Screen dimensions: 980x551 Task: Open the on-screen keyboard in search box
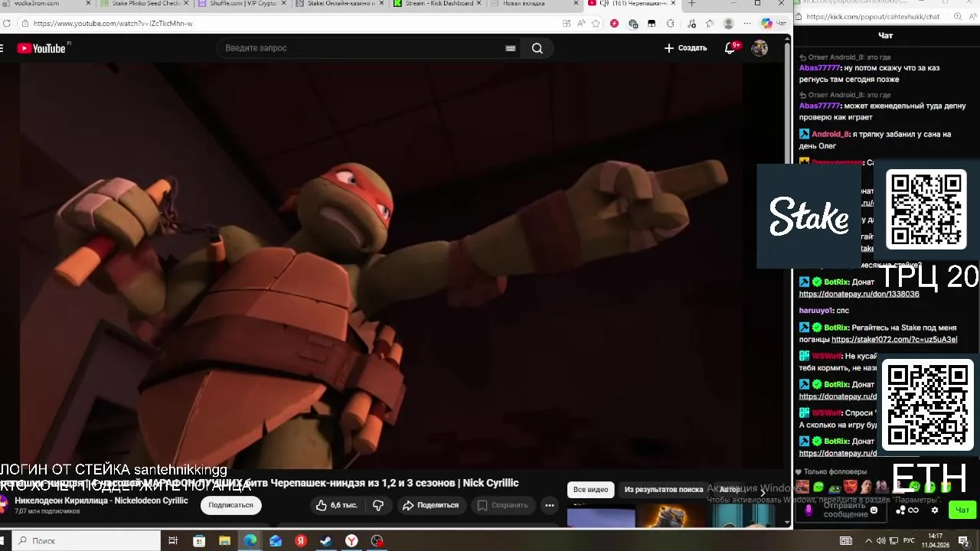coord(511,48)
